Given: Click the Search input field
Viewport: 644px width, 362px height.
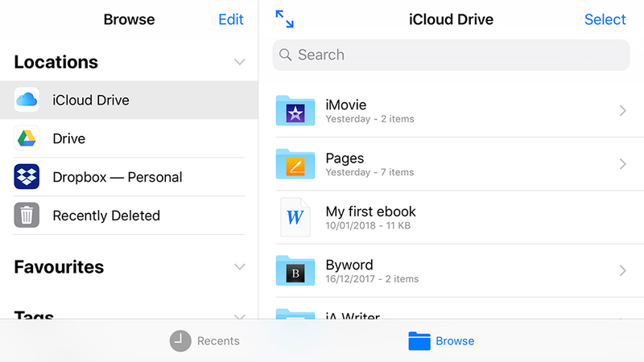Looking at the screenshot, I should pyautogui.click(x=451, y=55).
